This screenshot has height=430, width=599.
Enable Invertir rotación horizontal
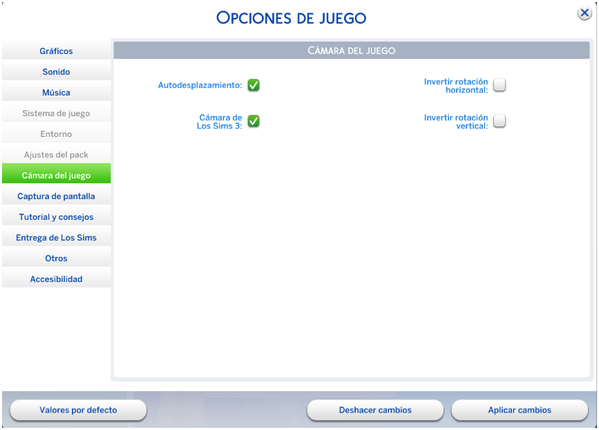coord(499,85)
